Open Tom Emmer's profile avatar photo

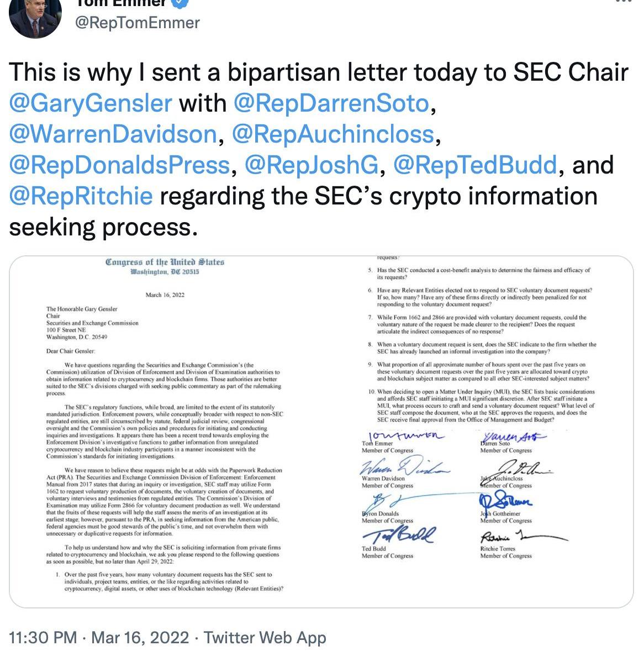[35, 17]
